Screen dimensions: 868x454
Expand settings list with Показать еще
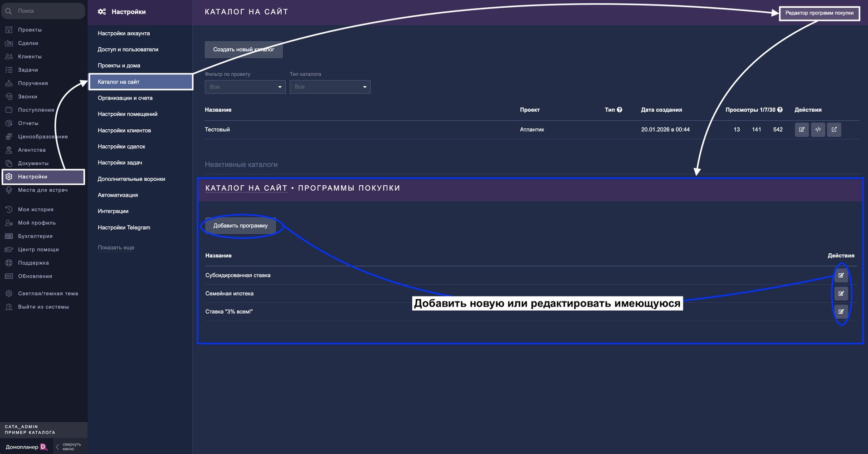(116, 248)
